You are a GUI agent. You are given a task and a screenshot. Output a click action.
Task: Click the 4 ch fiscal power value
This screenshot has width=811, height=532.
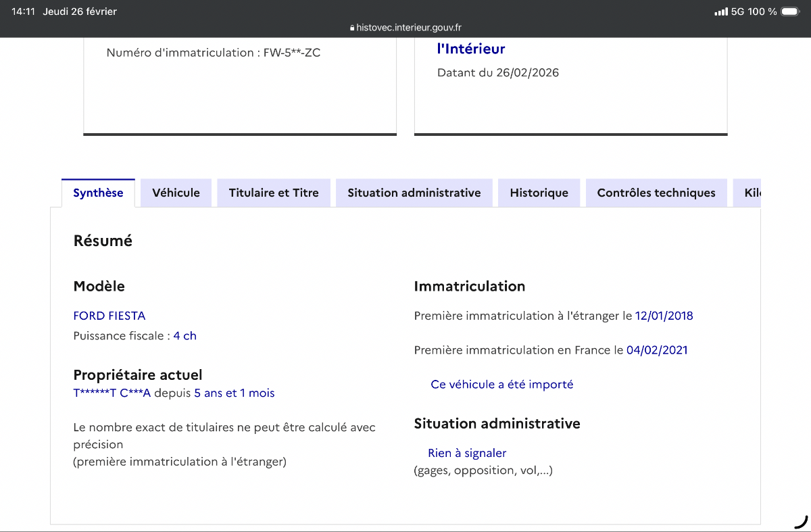tap(185, 336)
